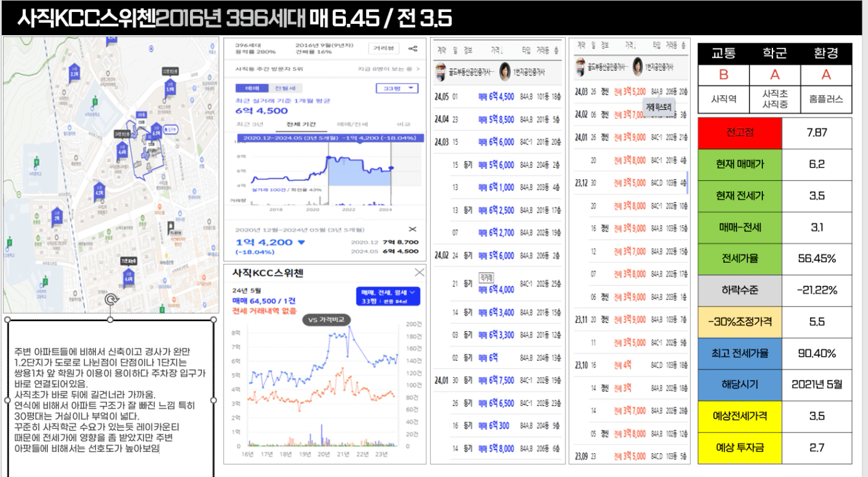Select the 4.4억 map marker under 24평 보는중
This screenshot has width=868, height=477.
(x=123, y=150)
